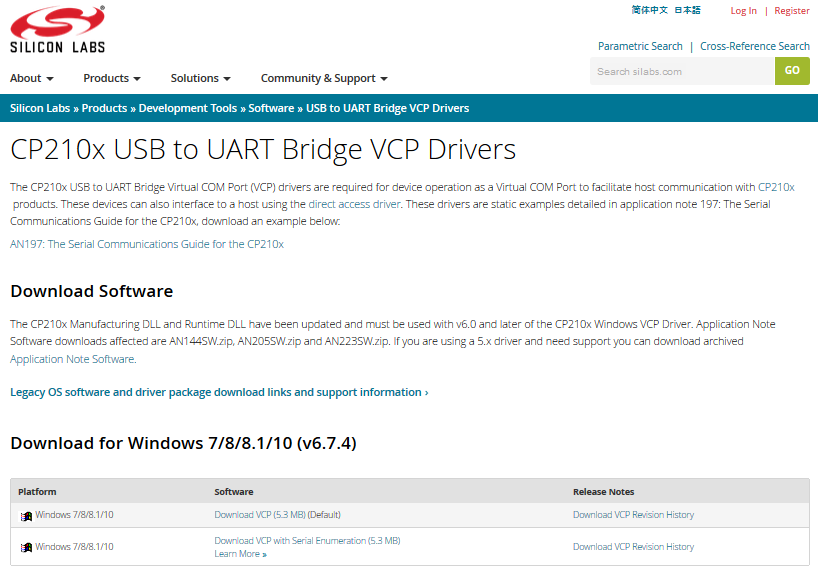Expand the Community & Support menu
This screenshot has width=818, height=581.
[x=324, y=78]
